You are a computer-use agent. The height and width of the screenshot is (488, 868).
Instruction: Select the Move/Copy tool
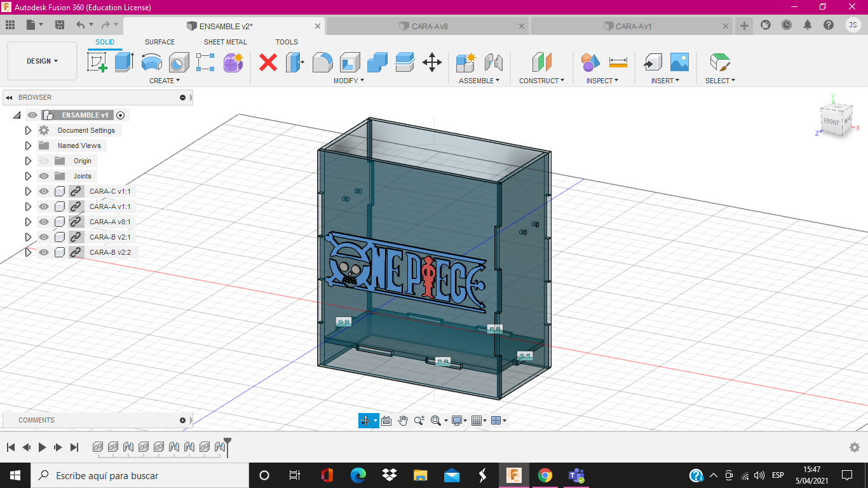coord(432,62)
